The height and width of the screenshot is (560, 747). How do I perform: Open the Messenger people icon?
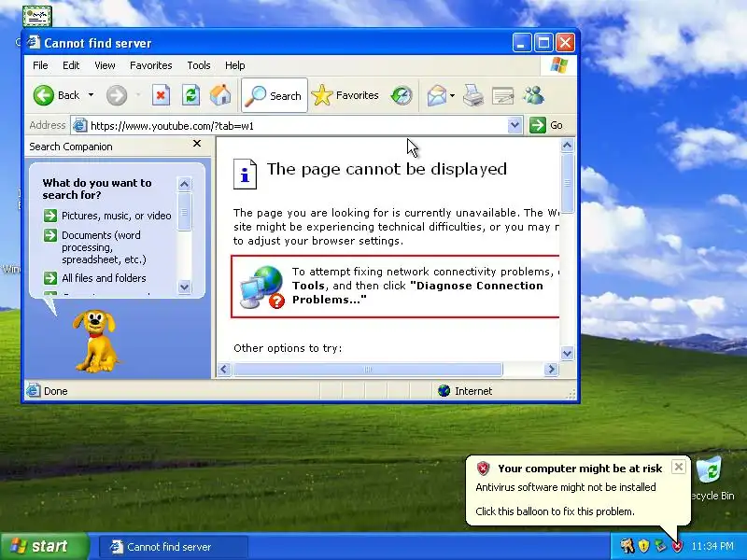533,95
